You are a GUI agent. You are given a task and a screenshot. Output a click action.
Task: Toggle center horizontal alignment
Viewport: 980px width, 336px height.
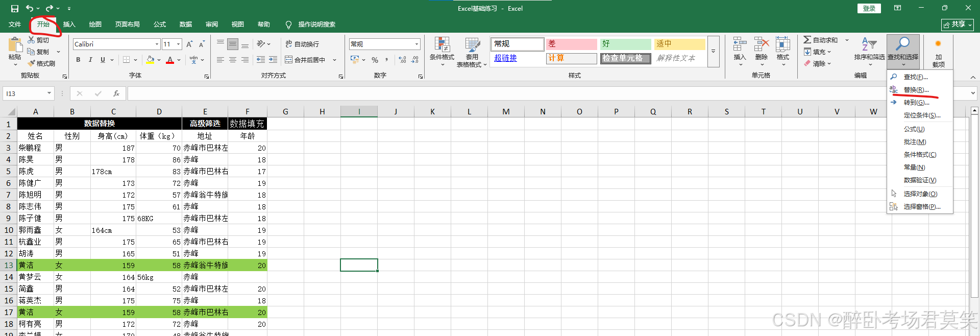coord(233,60)
